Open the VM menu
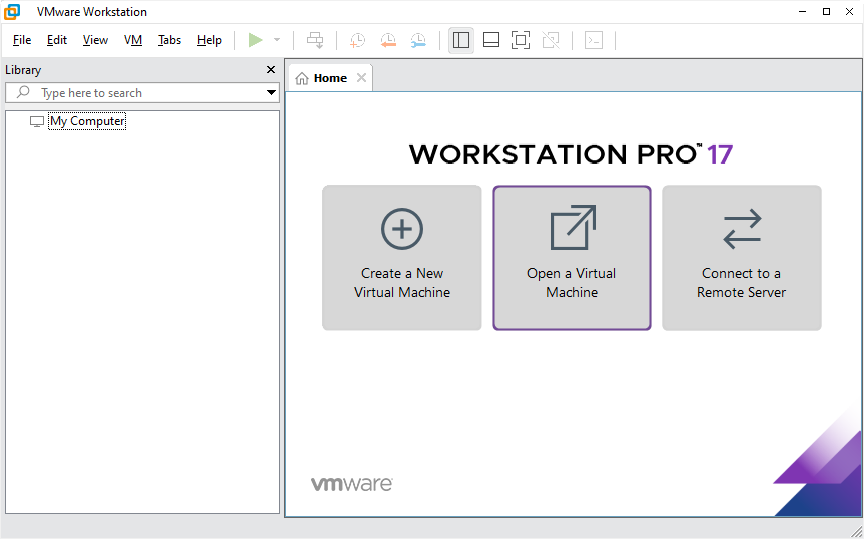The image size is (864, 539). tap(133, 40)
